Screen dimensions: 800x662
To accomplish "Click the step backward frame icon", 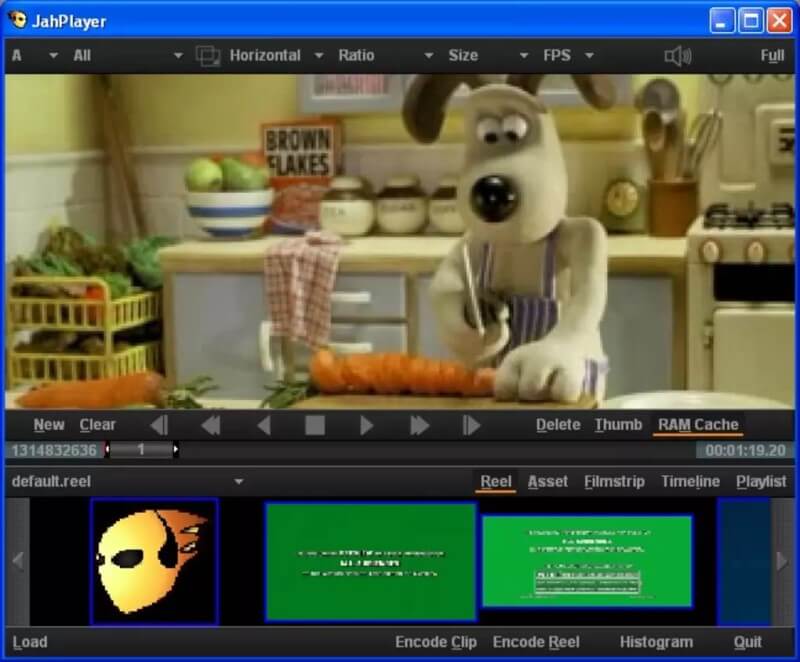I will pyautogui.click(x=159, y=425).
